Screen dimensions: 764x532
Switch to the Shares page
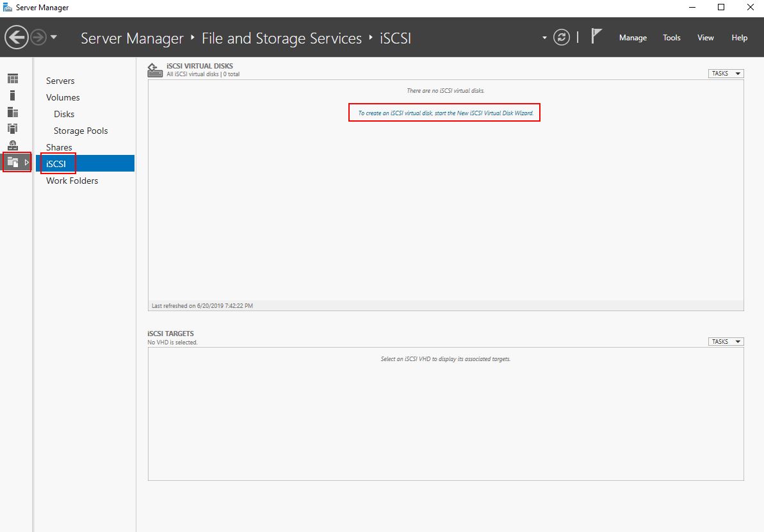click(x=59, y=147)
